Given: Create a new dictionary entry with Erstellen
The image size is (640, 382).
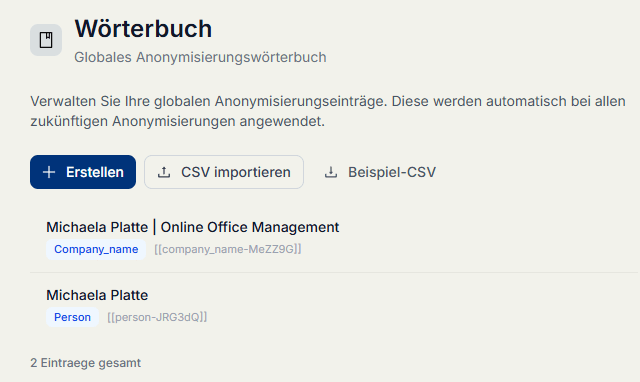Looking at the screenshot, I should tap(83, 172).
